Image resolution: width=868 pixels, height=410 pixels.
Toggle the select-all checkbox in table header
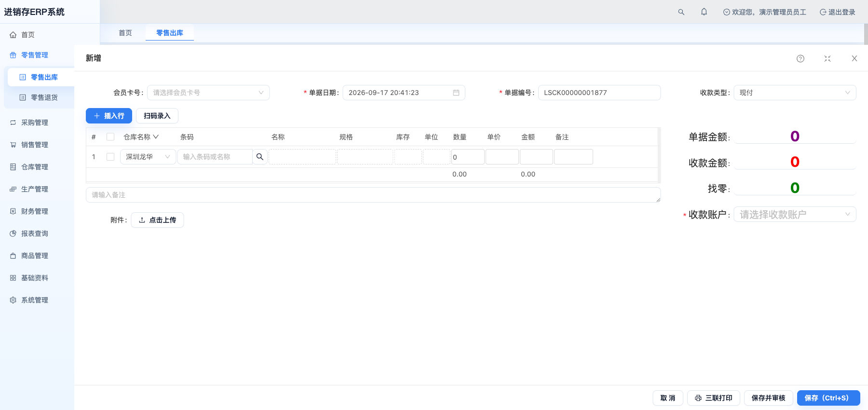click(110, 137)
